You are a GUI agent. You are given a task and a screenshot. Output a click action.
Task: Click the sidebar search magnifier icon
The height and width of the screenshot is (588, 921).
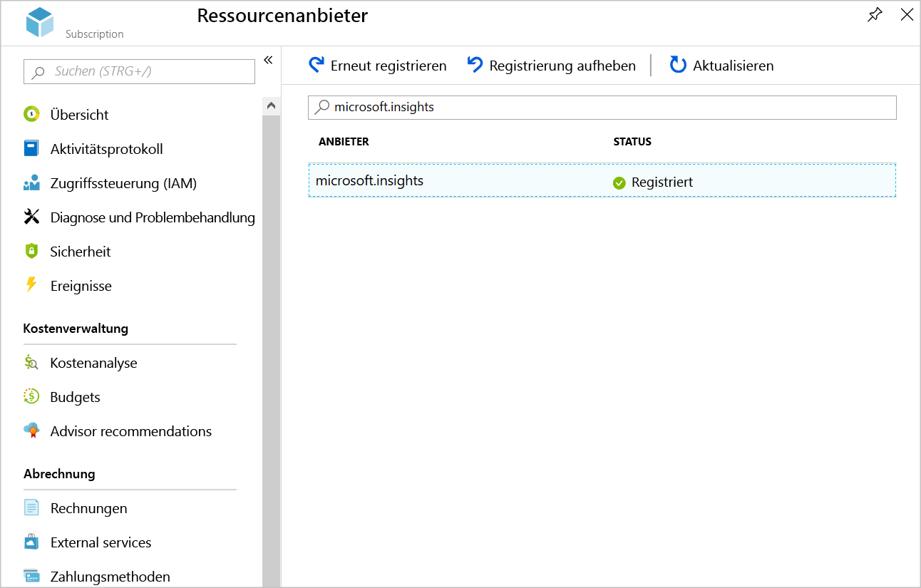coord(38,72)
